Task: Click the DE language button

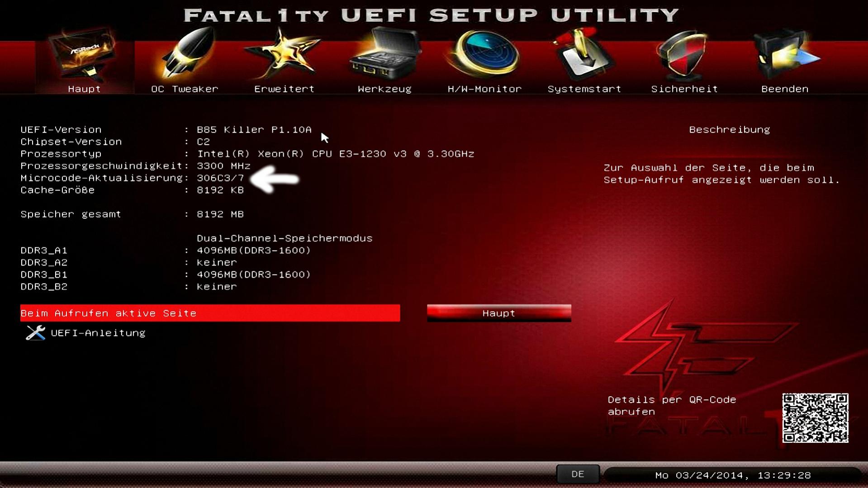Action: [x=578, y=474]
